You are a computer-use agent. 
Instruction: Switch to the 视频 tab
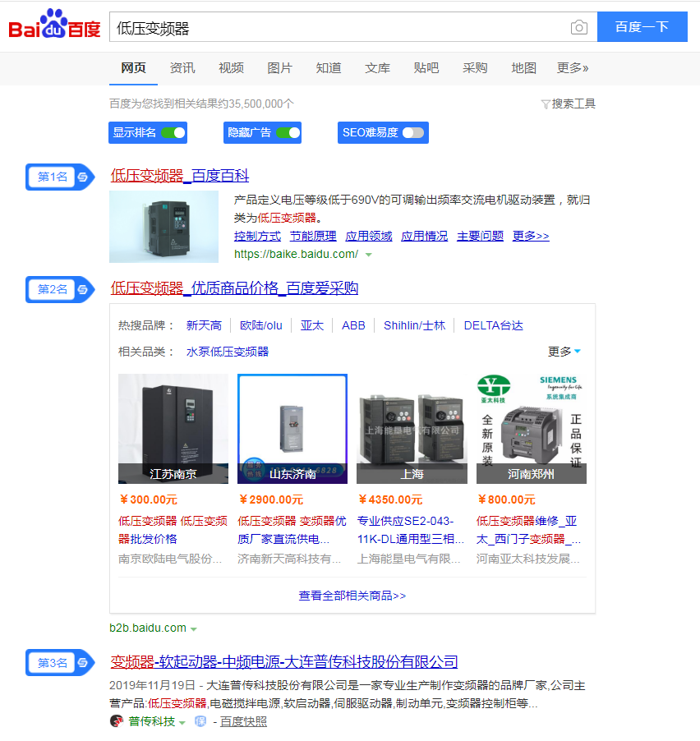(231, 68)
